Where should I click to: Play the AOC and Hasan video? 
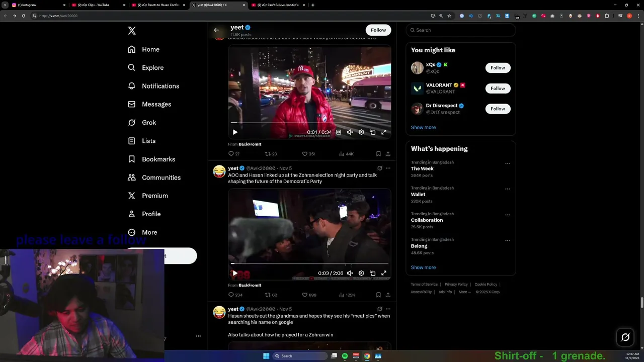click(x=235, y=273)
